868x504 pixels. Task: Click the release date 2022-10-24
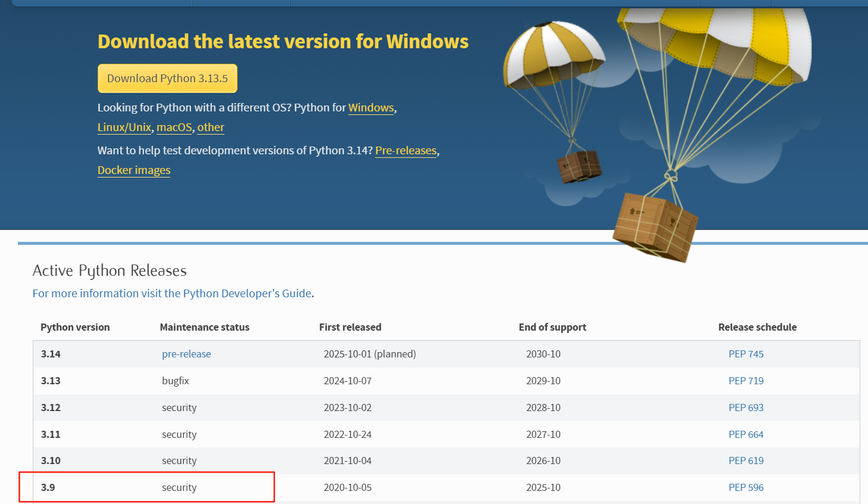[x=348, y=434]
